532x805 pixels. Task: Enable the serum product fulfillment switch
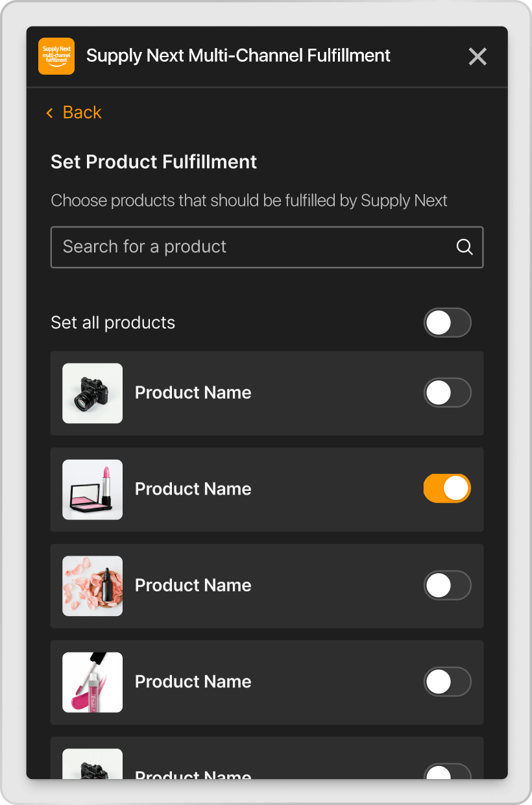[x=447, y=585]
